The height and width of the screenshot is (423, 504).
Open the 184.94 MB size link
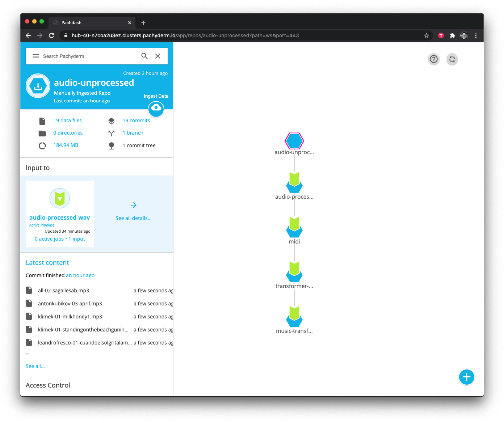(x=66, y=145)
